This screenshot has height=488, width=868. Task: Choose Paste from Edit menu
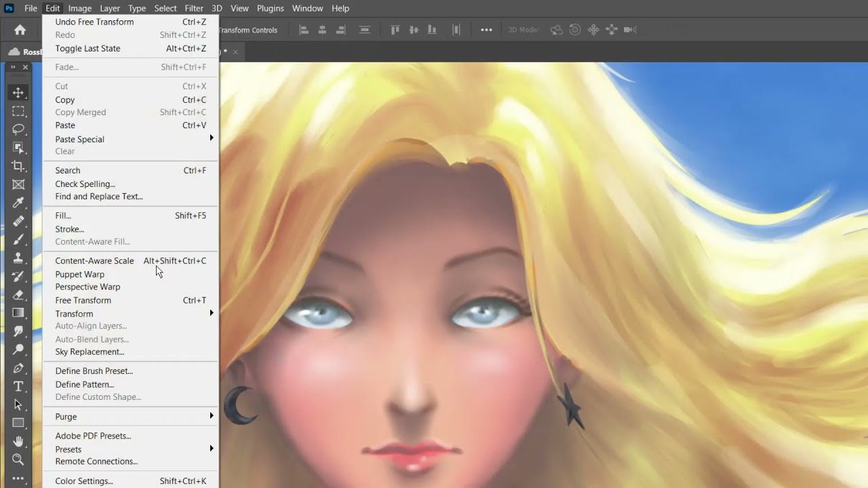pyautogui.click(x=131, y=125)
